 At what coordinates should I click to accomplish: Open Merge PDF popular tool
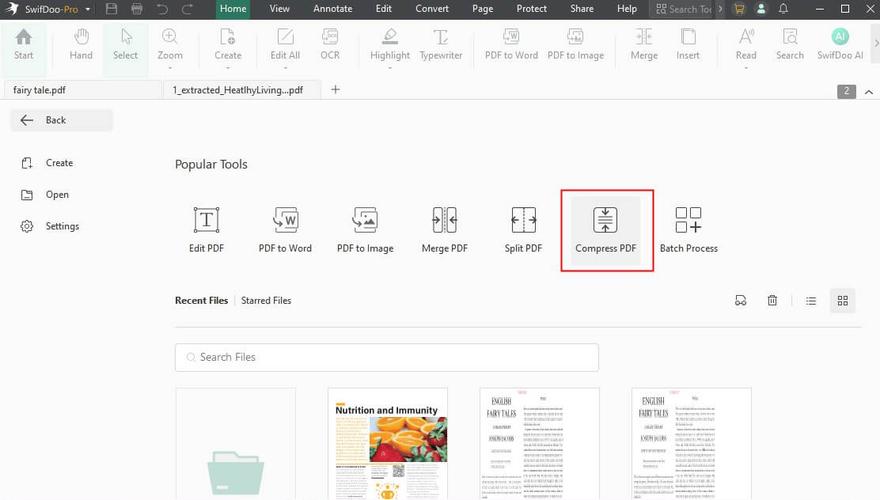click(444, 230)
